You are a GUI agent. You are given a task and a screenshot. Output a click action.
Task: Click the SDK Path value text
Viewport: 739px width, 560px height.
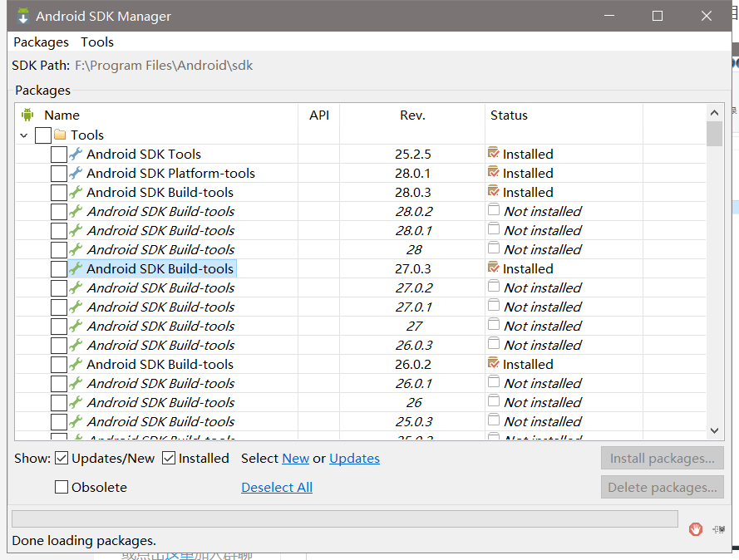(x=164, y=66)
